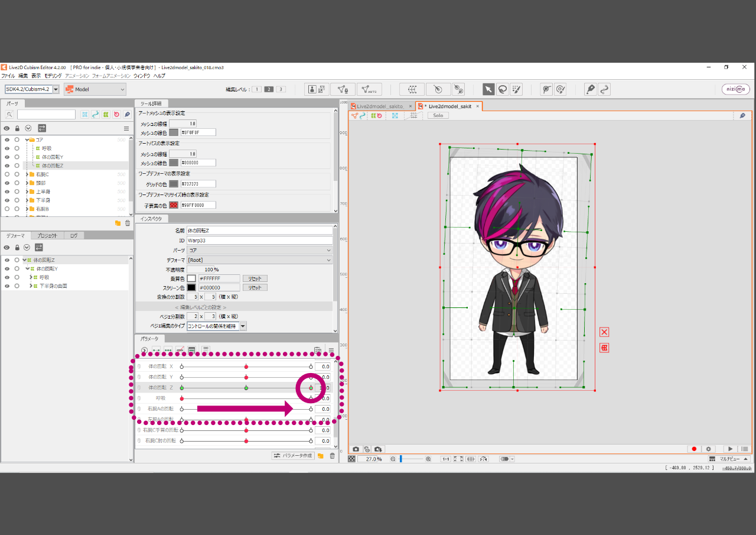This screenshot has height=535, width=756.
Task: Toggle visibility of 下半身の曲面 deformer
Action: (x=7, y=286)
